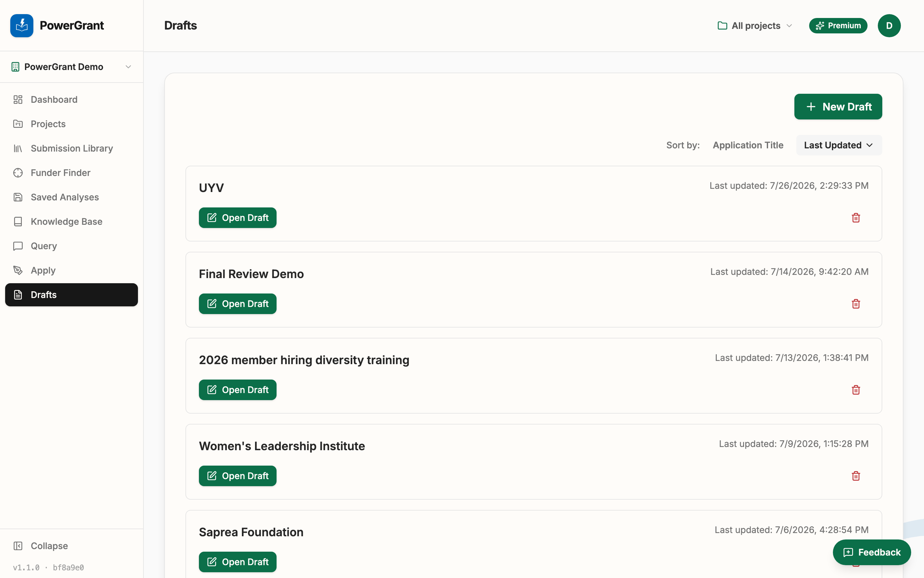Click the Collapse sidebar panel icon
This screenshot has height=578, width=924.
click(18, 546)
